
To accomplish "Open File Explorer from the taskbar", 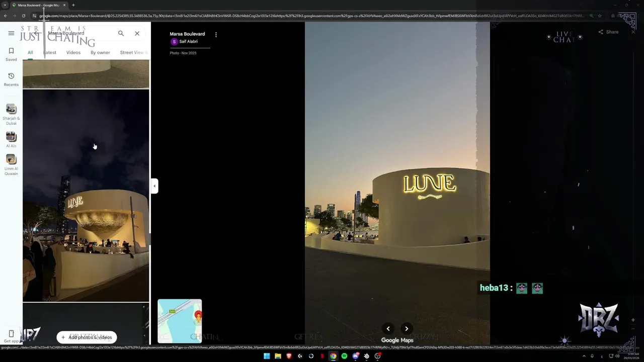I will [278, 356].
